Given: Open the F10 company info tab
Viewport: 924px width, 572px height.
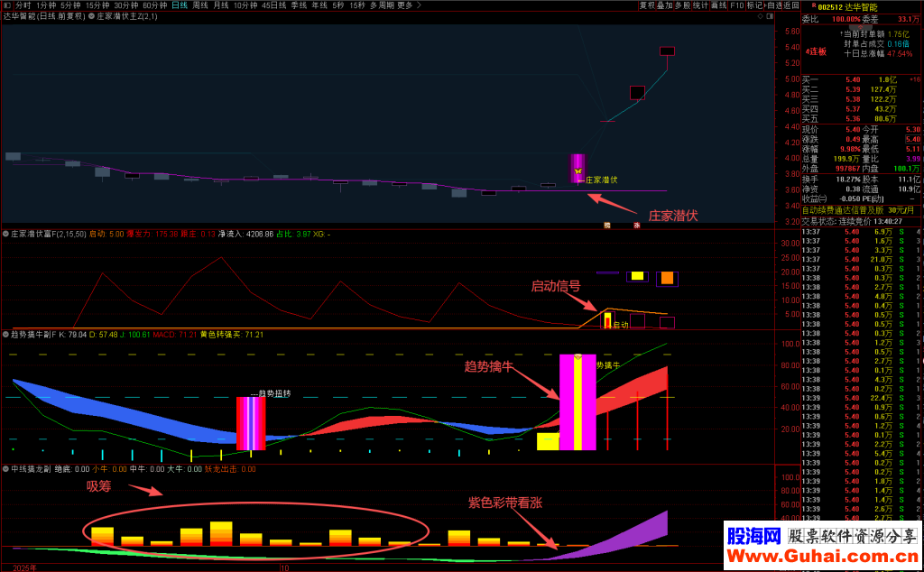Looking at the screenshot, I should click(736, 5).
